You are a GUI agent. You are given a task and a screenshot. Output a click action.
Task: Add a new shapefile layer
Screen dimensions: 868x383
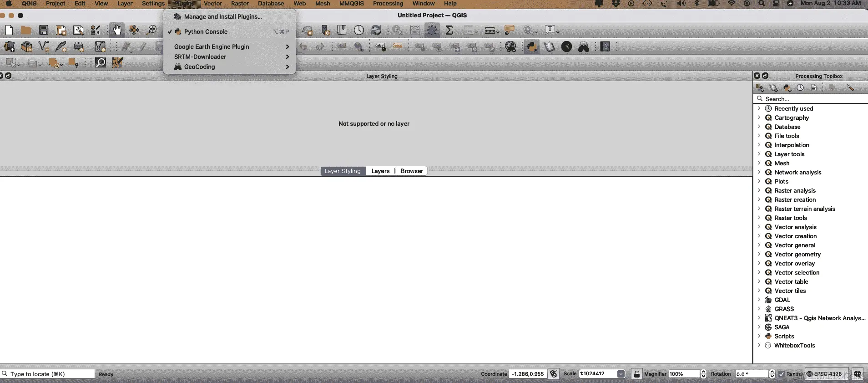[x=44, y=46]
